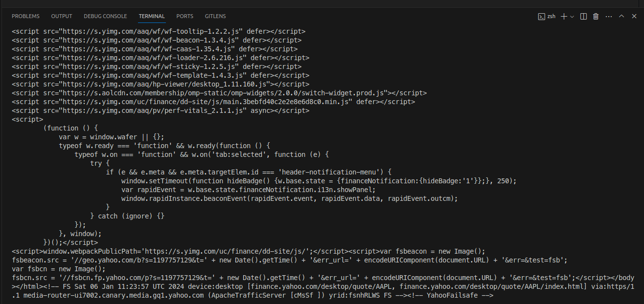The width and height of the screenshot is (644, 304).
Task: Click the 'var rapidEvent' assignment line
Action: click(x=249, y=190)
